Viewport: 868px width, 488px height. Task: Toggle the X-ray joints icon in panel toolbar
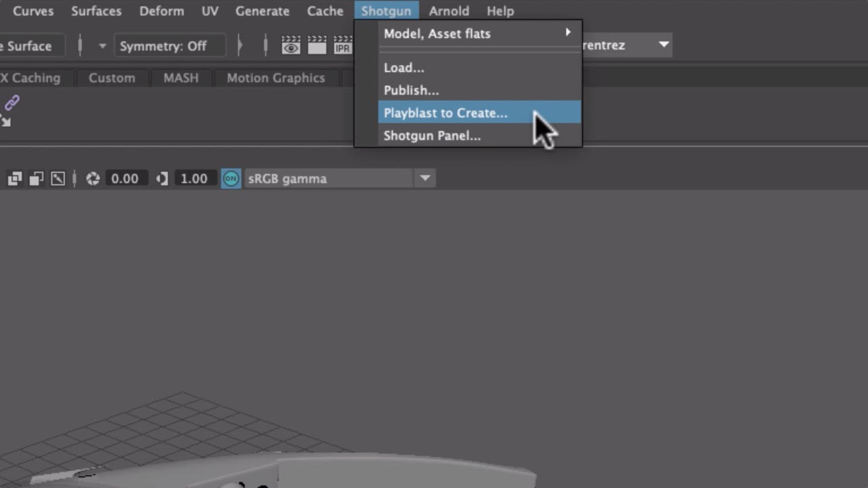click(x=58, y=178)
